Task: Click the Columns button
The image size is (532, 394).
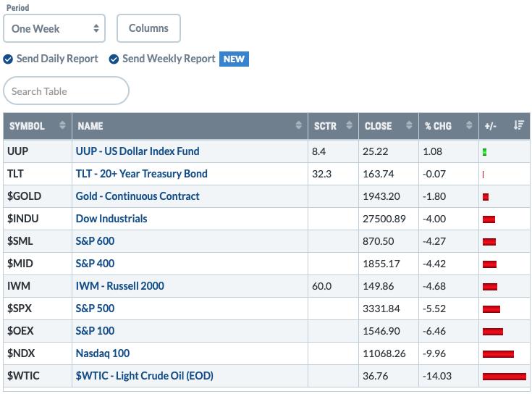Action: (148, 28)
